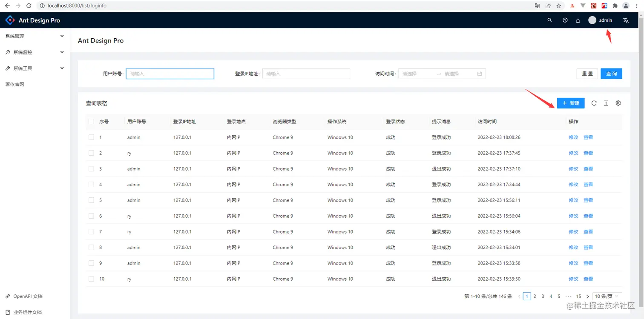The image size is (644, 319).
Task: Click the 新建 button
Action: coord(571,103)
